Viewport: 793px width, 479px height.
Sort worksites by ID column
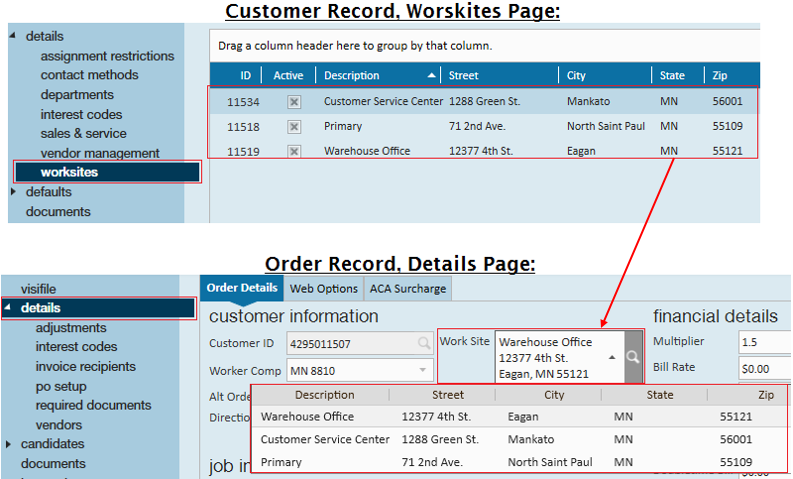(x=245, y=75)
